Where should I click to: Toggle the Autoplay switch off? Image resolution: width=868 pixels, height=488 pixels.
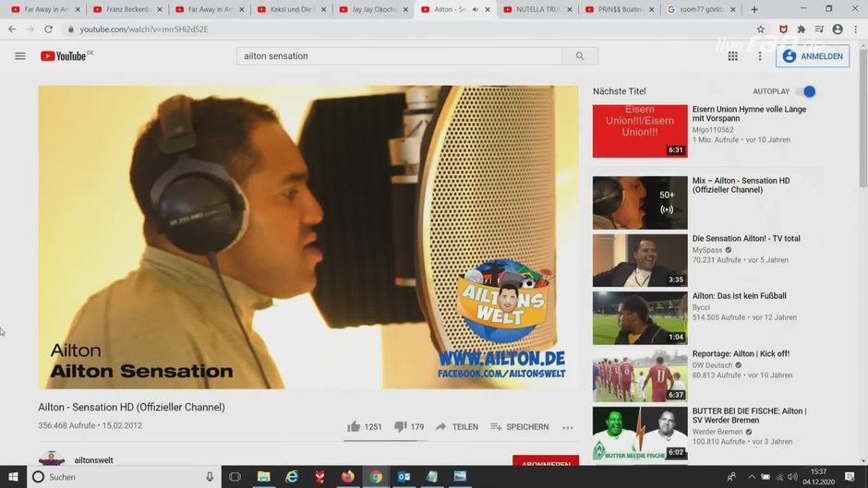coord(808,91)
